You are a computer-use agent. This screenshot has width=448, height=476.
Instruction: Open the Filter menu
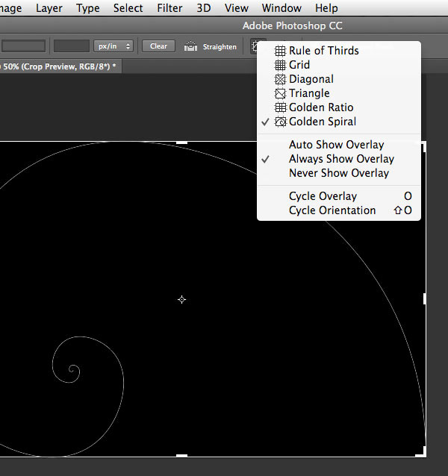169,8
